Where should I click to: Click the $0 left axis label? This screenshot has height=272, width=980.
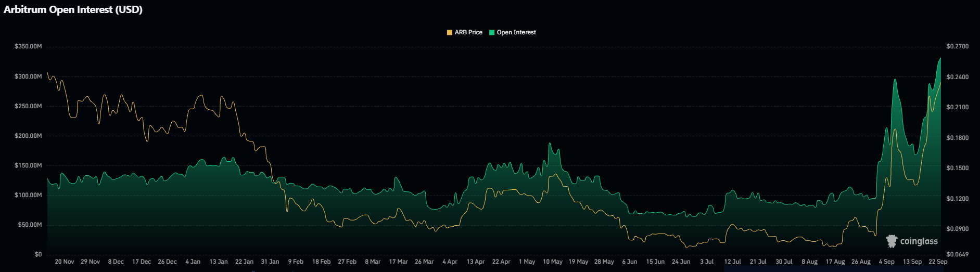point(38,254)
